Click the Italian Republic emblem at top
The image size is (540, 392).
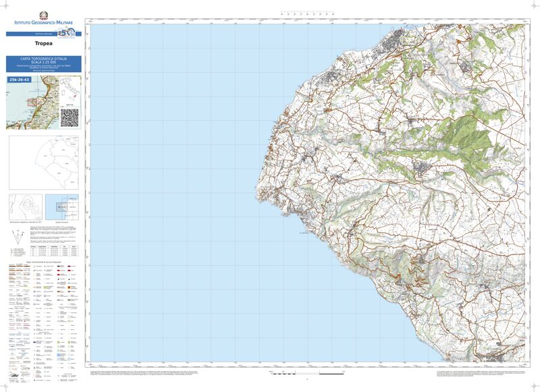(44, 16)
